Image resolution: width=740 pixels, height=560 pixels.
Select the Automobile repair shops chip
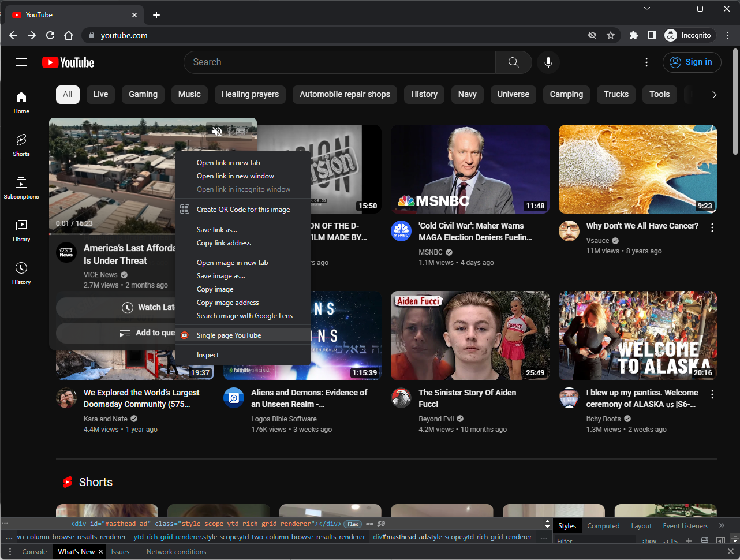click(x=345, y=94)
